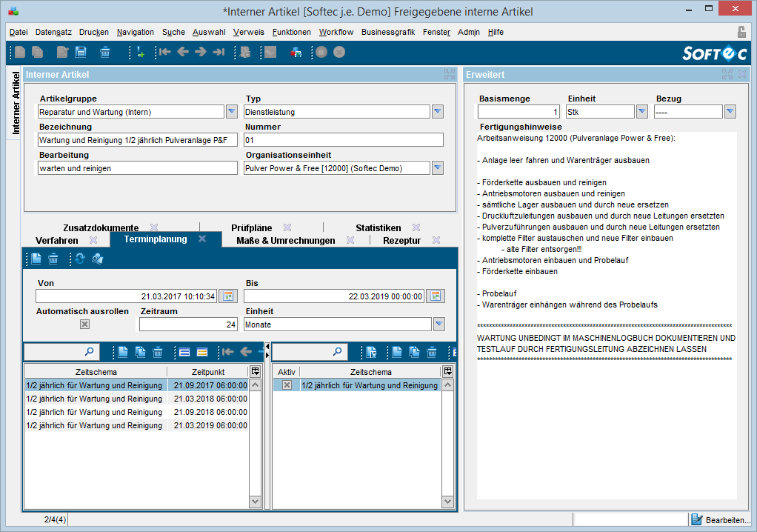The height and width of the screenshot is (532, 757).
Task: Toggle the Automatisch ausrollen checkbox
Action: (x=84, y=325)
